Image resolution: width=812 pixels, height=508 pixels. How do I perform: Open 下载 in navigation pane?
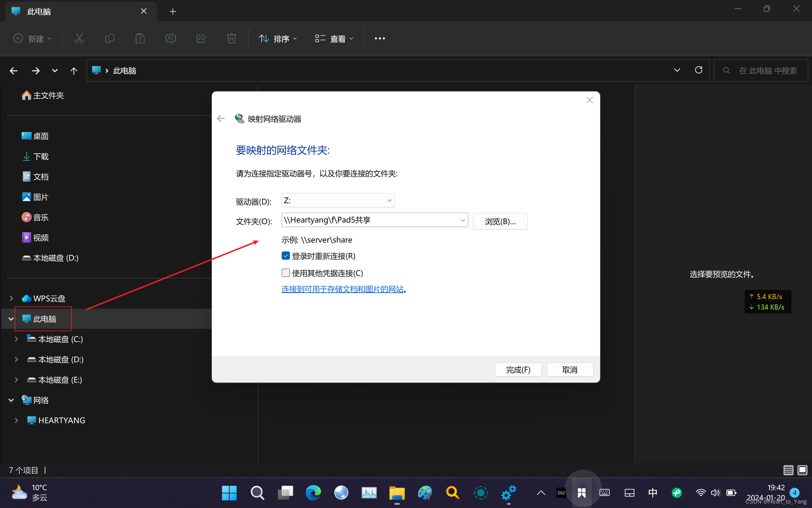pyautogui.click(x=35, y=157)
